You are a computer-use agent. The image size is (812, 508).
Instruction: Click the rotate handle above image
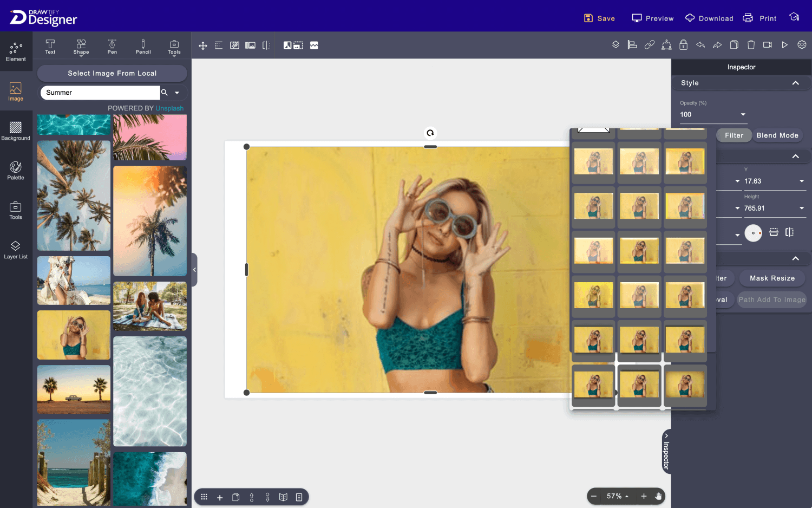pyautogui.click(x=430, y=133)
